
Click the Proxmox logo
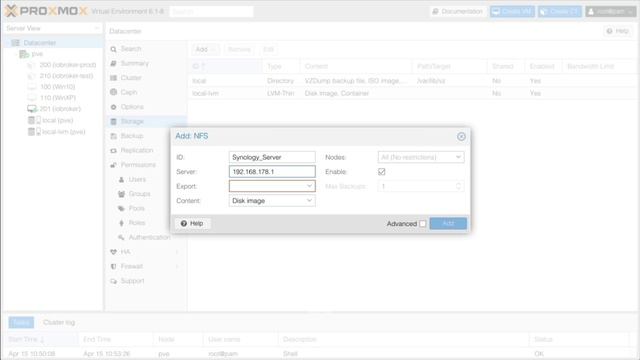pyautogui.click(x=46, y=11)
